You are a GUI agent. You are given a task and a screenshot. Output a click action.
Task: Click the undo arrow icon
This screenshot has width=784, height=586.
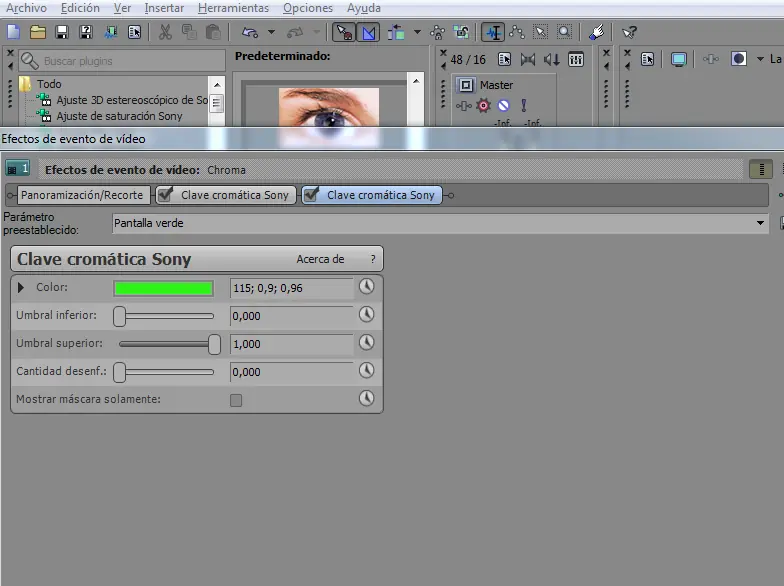click(249, 32)
